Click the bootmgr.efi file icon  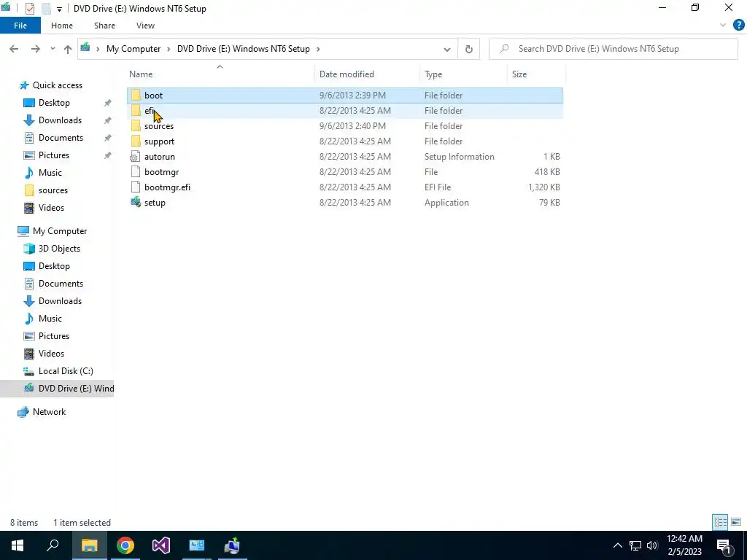[136, 187]
